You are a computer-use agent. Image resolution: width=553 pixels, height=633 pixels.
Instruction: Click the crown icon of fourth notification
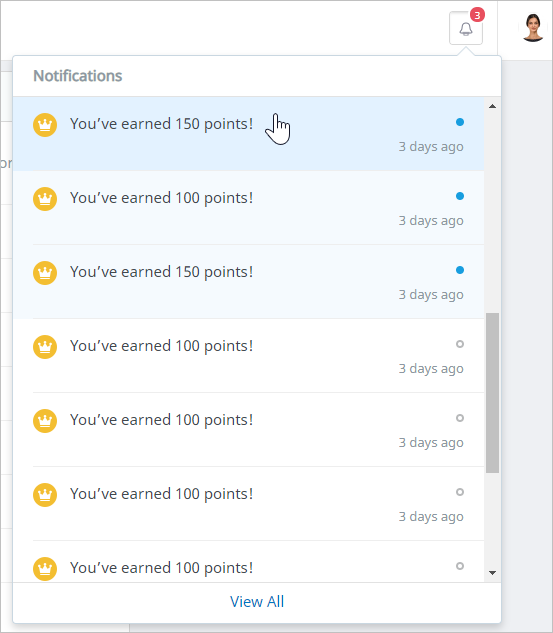pyautogui.click(x=45, y=347)
